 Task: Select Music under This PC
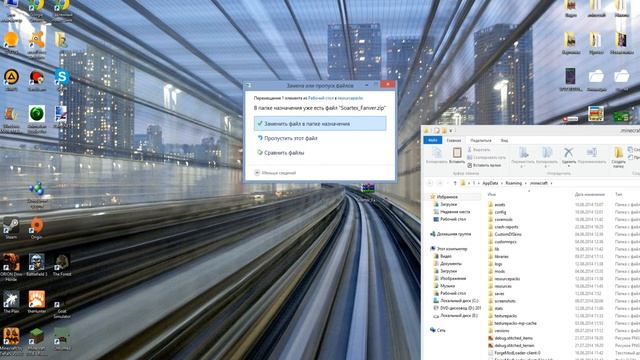click(447, 286)
